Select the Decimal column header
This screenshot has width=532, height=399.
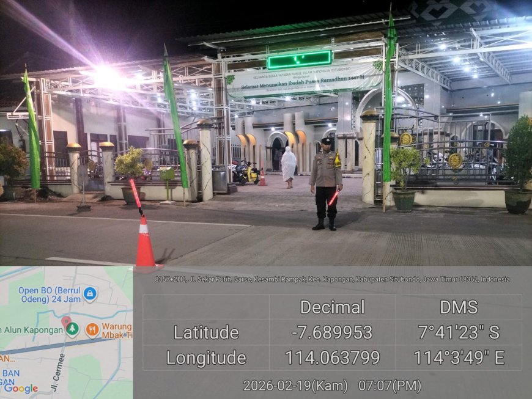[x=332, y=307]
